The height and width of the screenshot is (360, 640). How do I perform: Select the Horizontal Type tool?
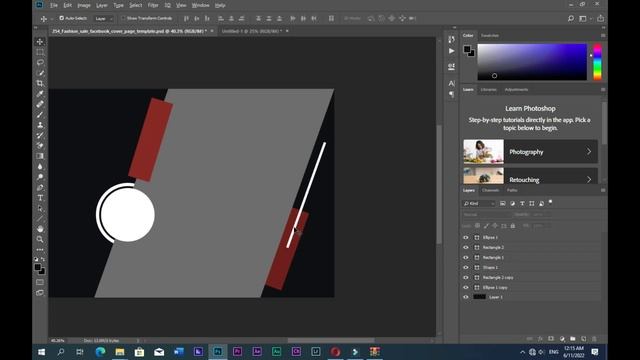point(40,198)
